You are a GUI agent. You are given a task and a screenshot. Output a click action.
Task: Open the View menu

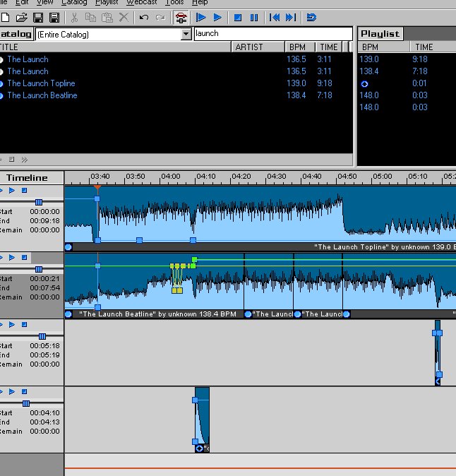point(44,2)
